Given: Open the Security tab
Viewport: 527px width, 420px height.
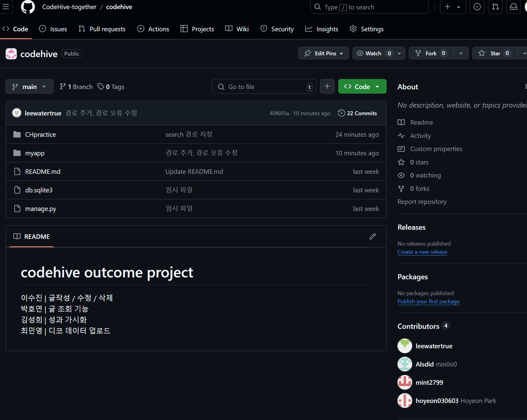Looking at the screenshot, I should (x=277, y=29).
